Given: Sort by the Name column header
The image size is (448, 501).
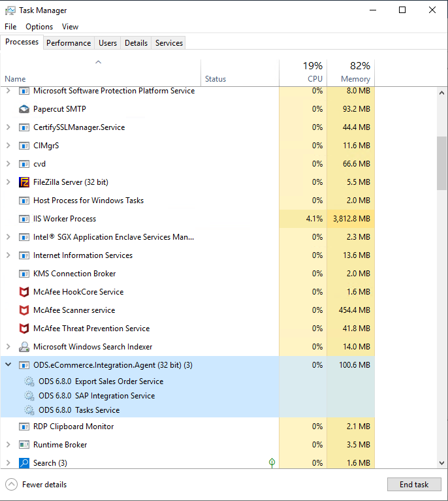Looking at the screenshot, I should click(x=101, y=73).
